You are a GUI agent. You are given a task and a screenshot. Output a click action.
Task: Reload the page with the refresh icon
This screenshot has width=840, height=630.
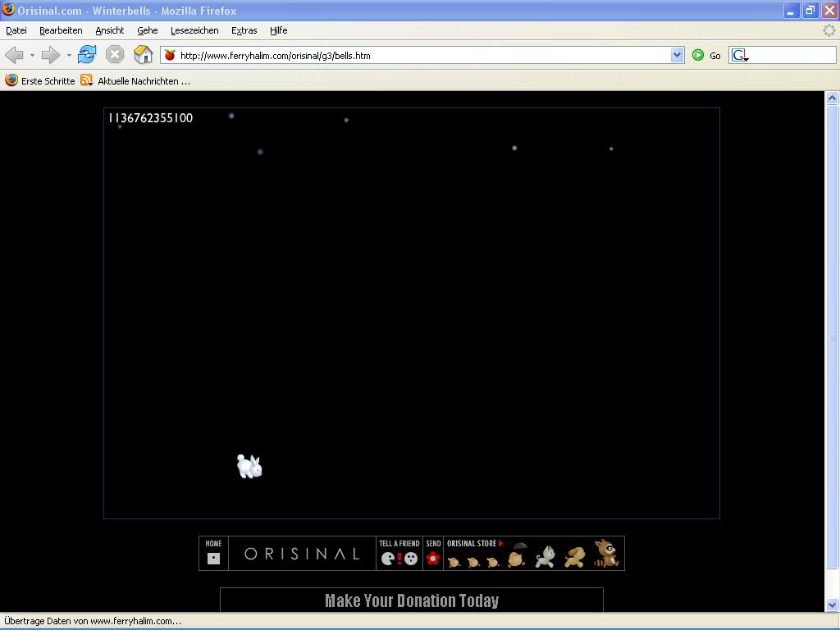click(87, 55)
